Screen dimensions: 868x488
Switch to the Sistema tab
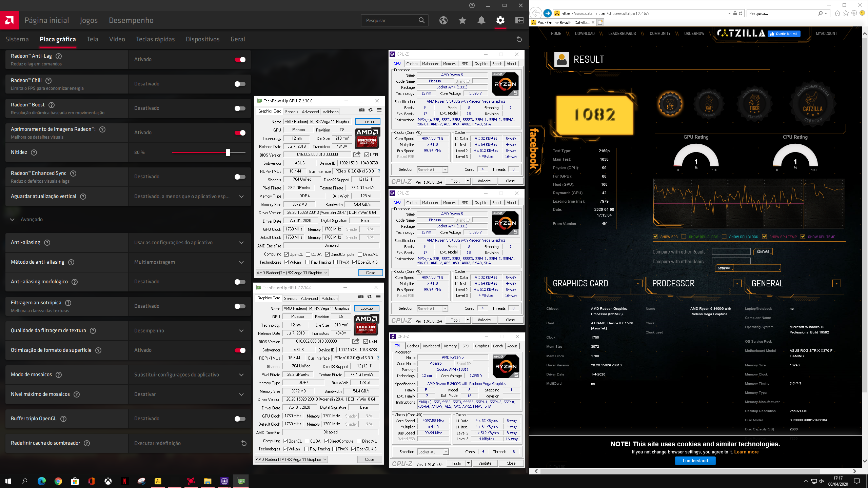(x=17, y=39)
